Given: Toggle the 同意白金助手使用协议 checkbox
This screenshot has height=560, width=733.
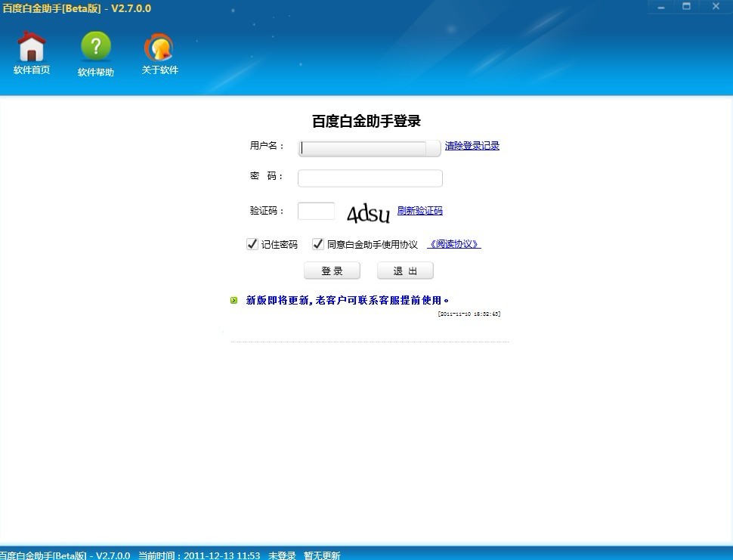Looking at the screenshot, I should click(x=318, y=244).
